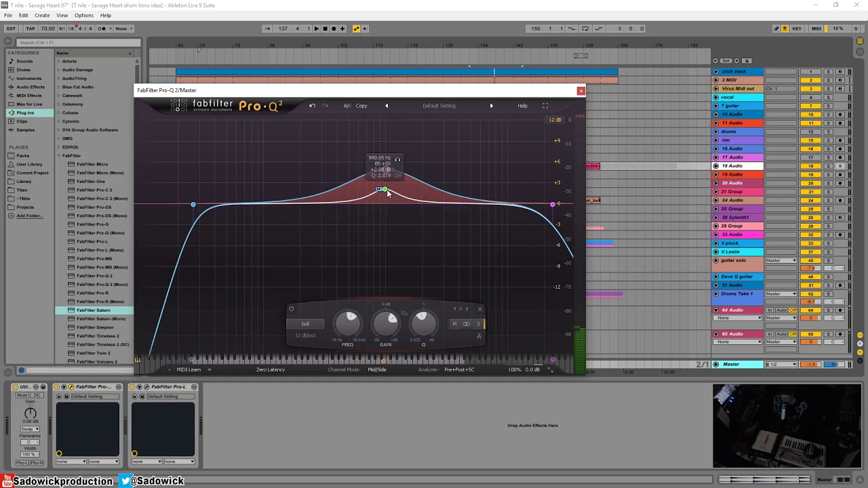Screen dimensions: 868x488
Task: Click the 12 dB display range selector
Action: click(555, 120)
